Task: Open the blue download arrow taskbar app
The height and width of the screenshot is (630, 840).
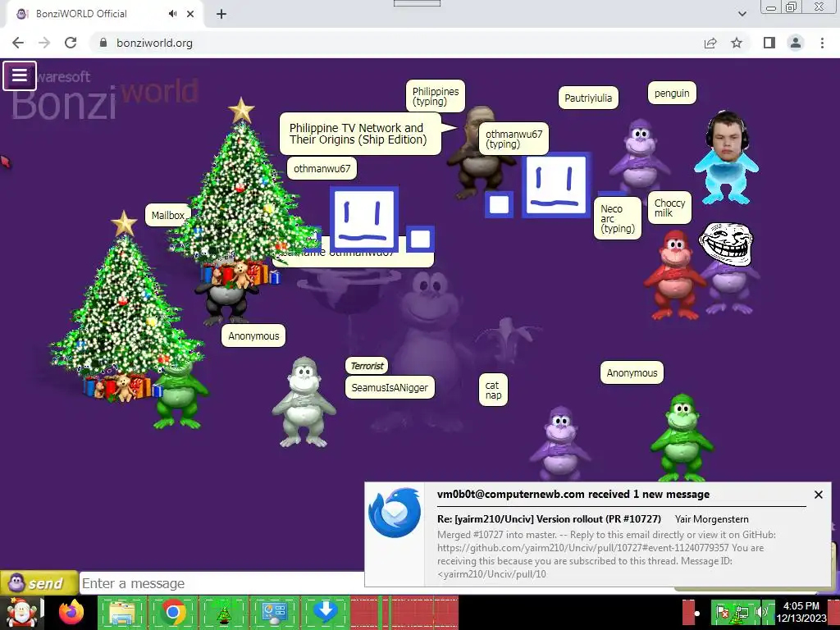Action: [325, 612]
